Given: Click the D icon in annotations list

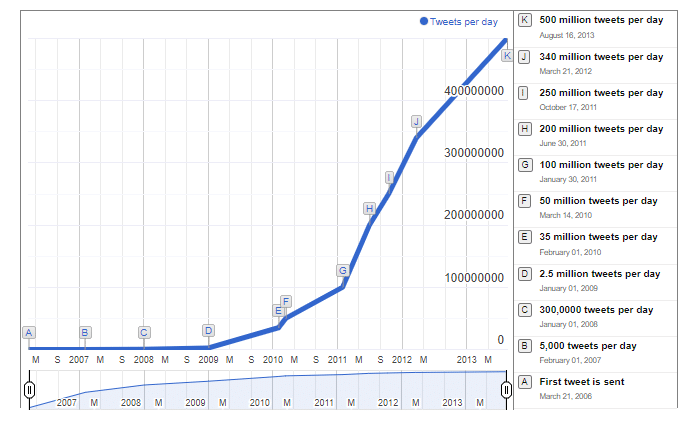Looking at the screenshot, I should 525,274.
